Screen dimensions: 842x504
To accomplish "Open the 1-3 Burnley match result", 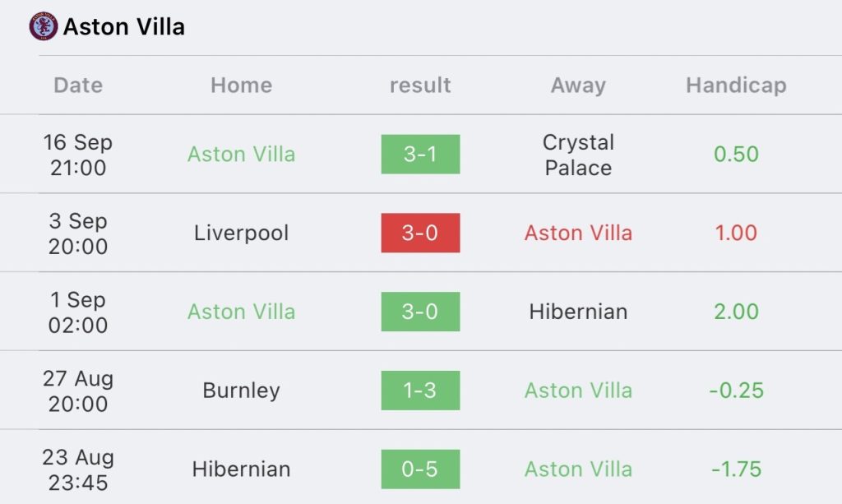I will [420, 391].
